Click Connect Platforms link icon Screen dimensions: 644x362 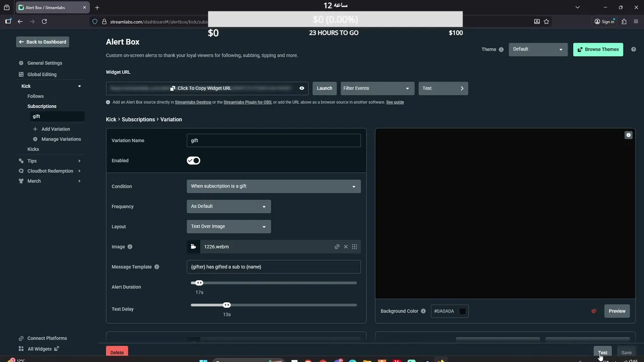click(x=21, y=338)
